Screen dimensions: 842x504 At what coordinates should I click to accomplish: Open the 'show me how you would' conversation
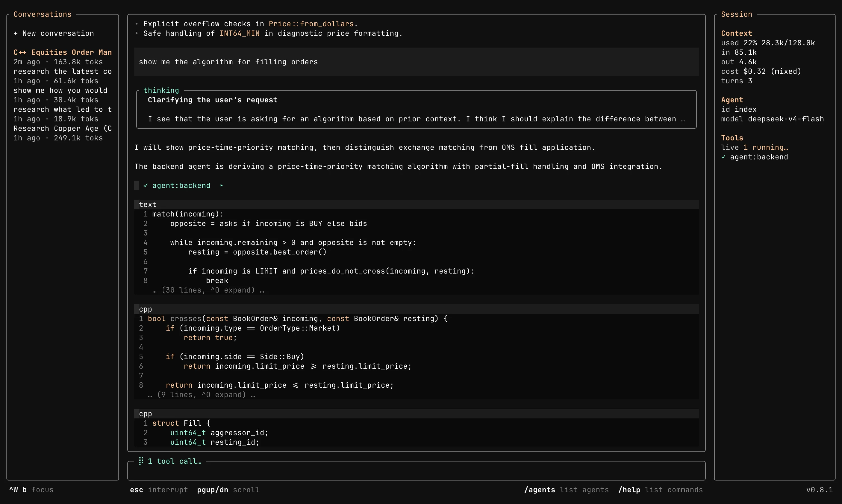click(x=60, y=90)
